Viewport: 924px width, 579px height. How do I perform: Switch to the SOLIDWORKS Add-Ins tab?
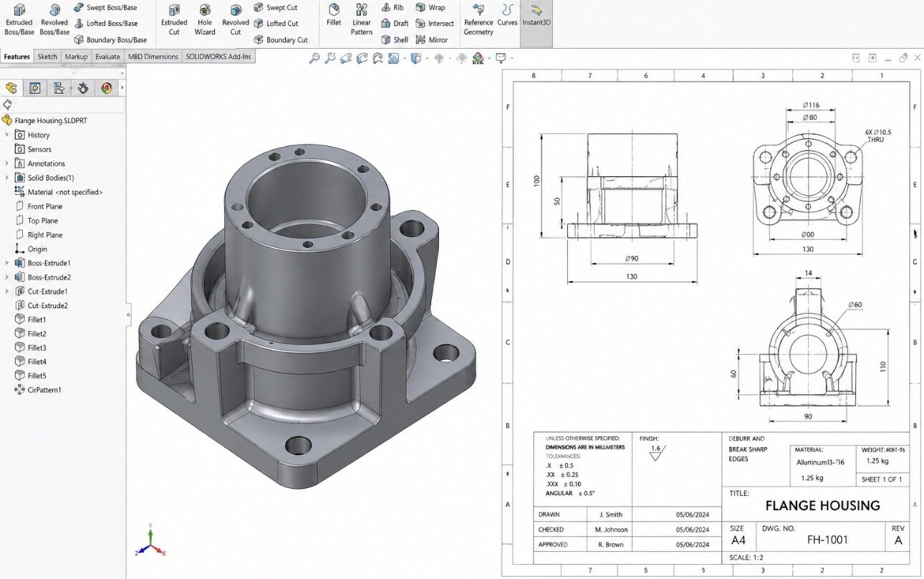[218, 57]
